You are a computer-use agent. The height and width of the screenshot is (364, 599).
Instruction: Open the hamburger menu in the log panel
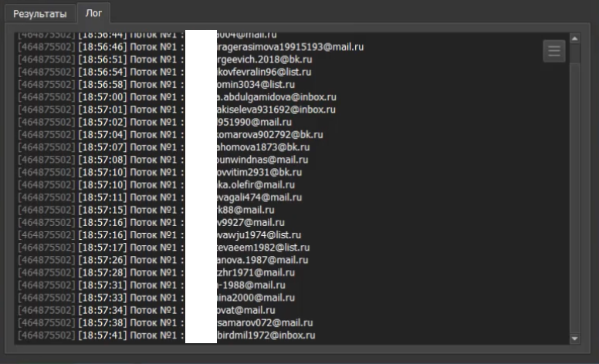pos(554,51)
